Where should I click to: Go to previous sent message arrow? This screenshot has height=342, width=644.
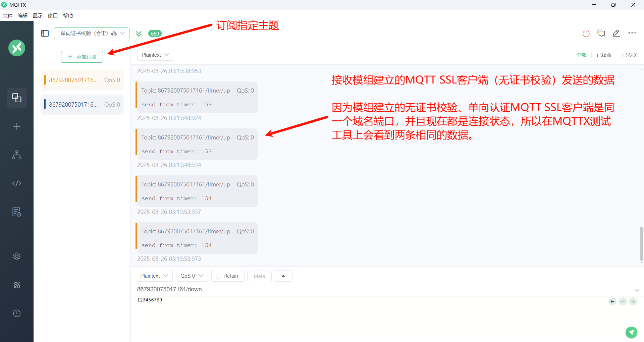point(612,301)
